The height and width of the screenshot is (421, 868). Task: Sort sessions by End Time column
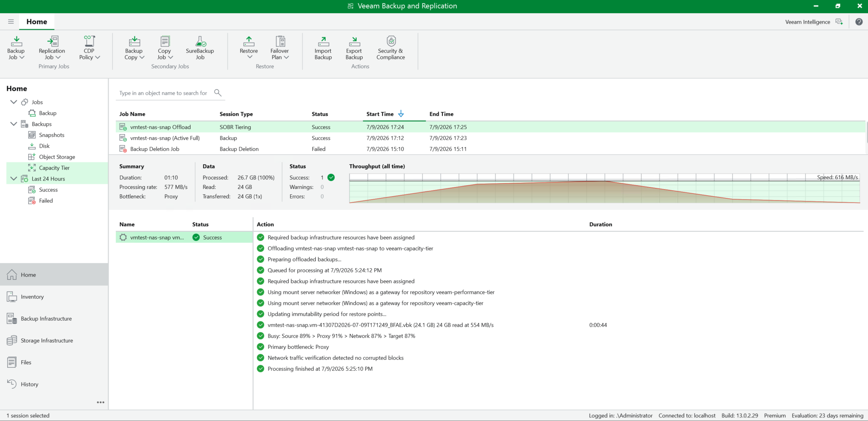(441, 114)
